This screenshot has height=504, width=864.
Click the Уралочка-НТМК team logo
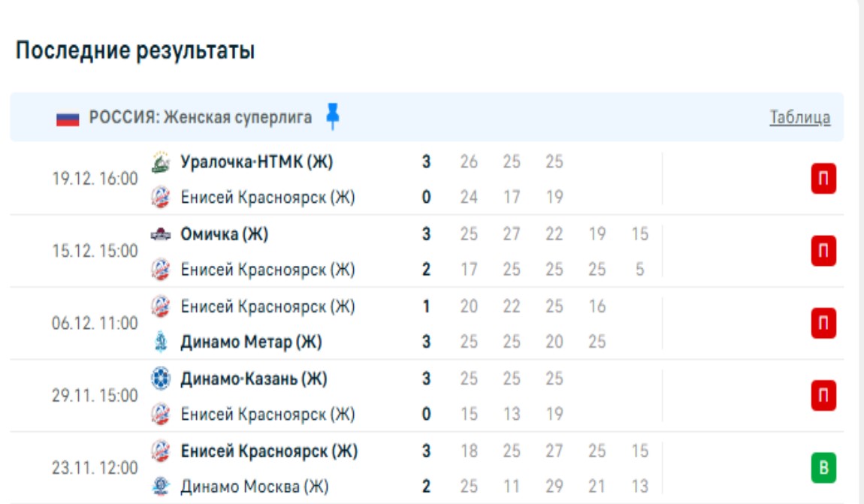(161, 161)
